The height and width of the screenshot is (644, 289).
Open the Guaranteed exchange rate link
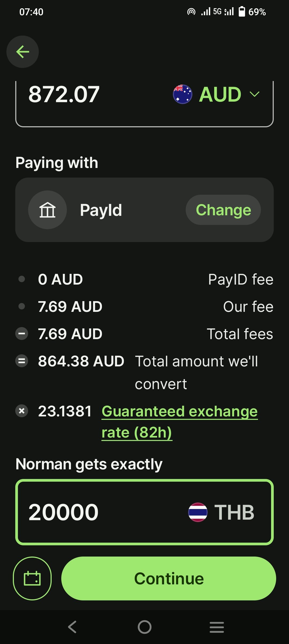click(179, 421)
